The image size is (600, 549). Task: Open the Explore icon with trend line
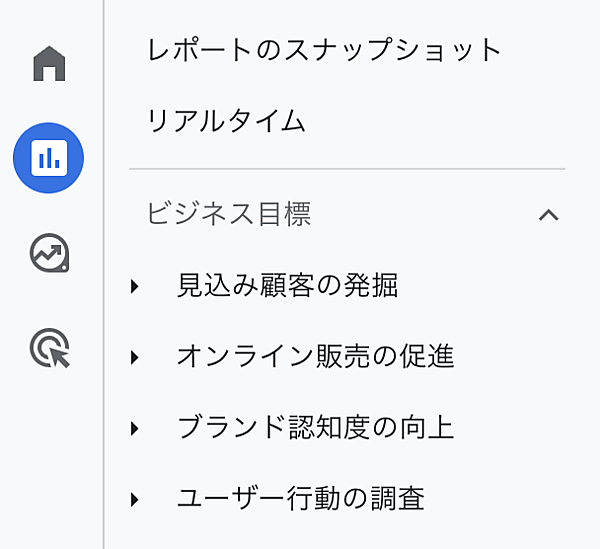(x=49, y=253)
